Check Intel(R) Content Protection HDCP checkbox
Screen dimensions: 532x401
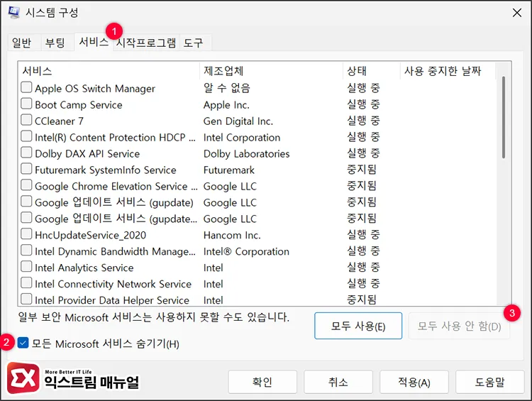tap(26, 136)
